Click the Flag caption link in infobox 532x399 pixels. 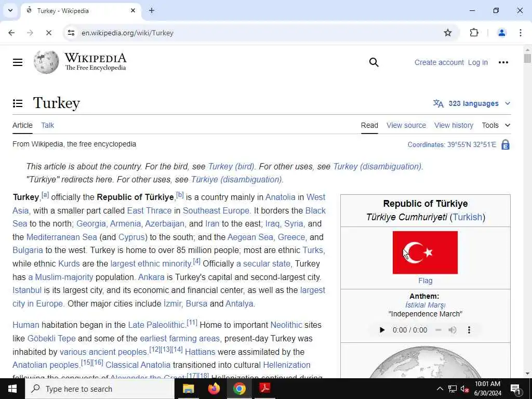pyautogui.click(x=425, y=281)
